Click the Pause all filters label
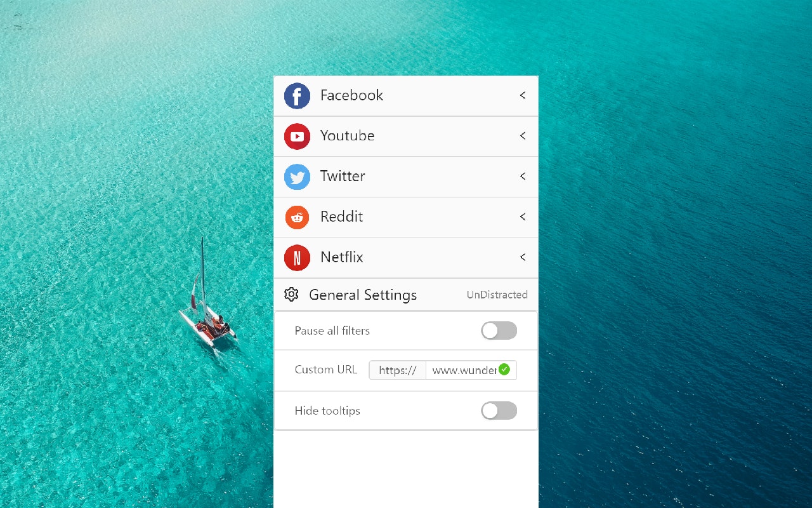 [x=332, y=331]
